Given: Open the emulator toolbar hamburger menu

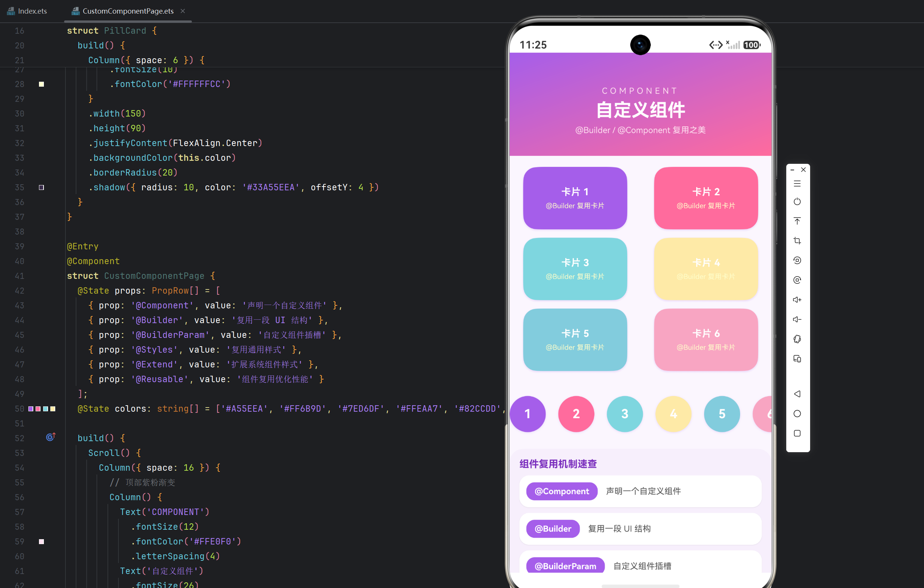Looking at the screenshot, I should point(797,184).
